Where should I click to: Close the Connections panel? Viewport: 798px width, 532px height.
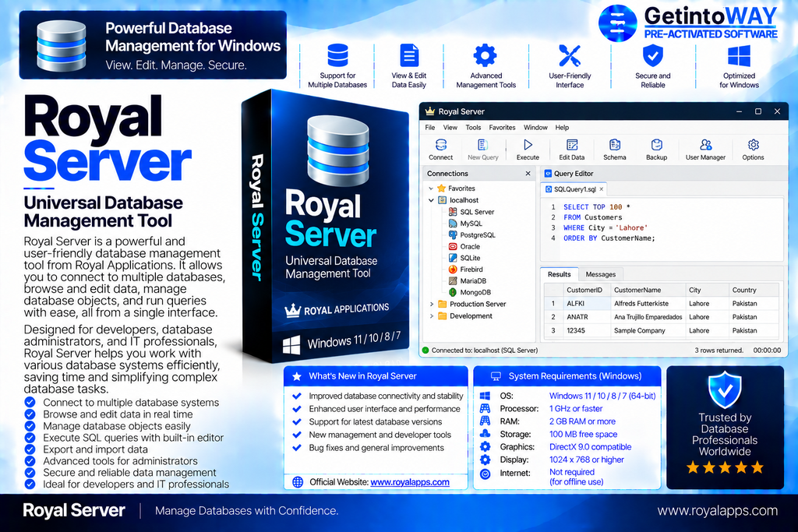coord(528,174)
